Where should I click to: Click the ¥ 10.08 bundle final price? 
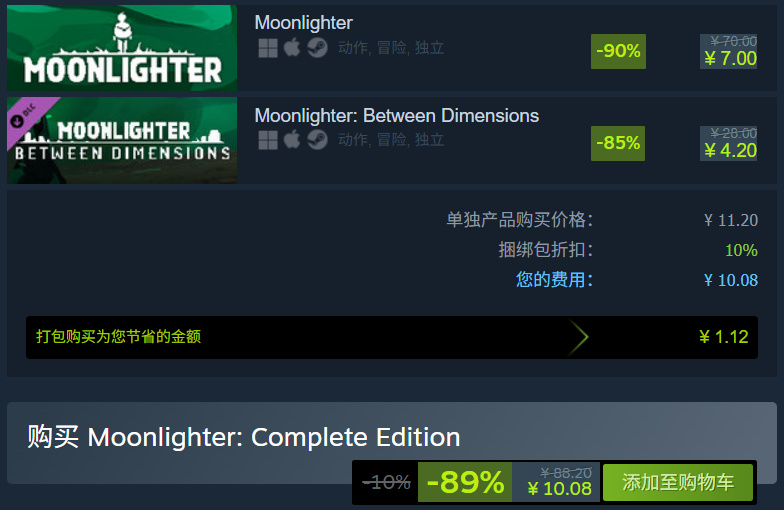(560, 489)
